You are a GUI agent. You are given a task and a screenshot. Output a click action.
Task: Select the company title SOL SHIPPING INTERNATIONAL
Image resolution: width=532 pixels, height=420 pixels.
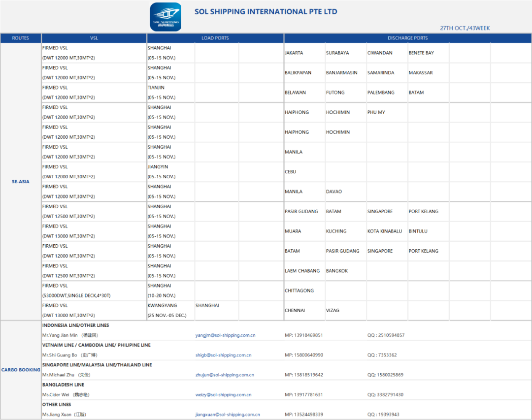266,12
